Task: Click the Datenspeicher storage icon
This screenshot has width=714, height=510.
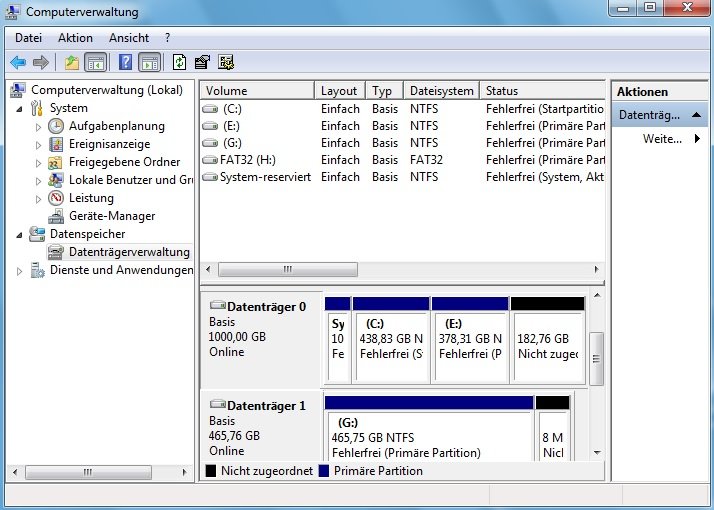Action: point(37,234)
